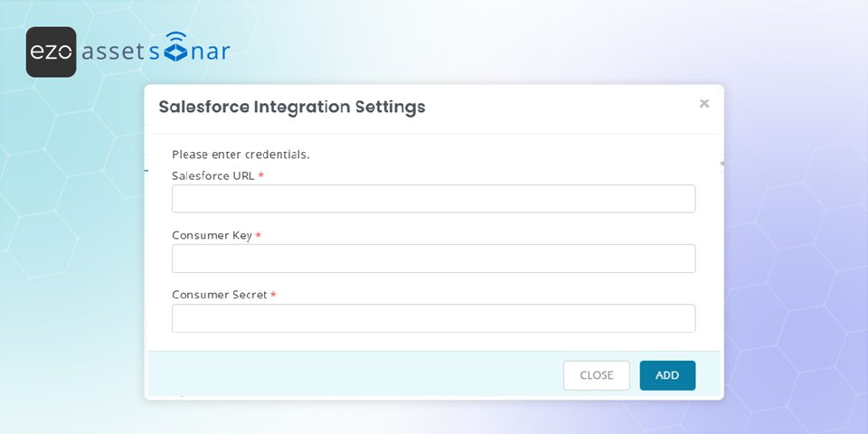This screenshot has width=868, height=434.
Task: Click the blue ADD button
Action: (x=666, y=375)
